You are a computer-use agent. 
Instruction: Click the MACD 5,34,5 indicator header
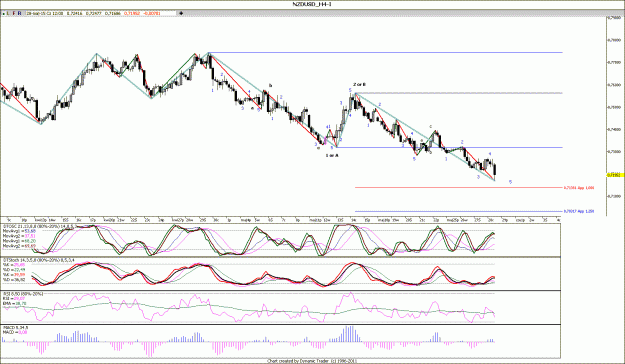[x=15, y=328]
